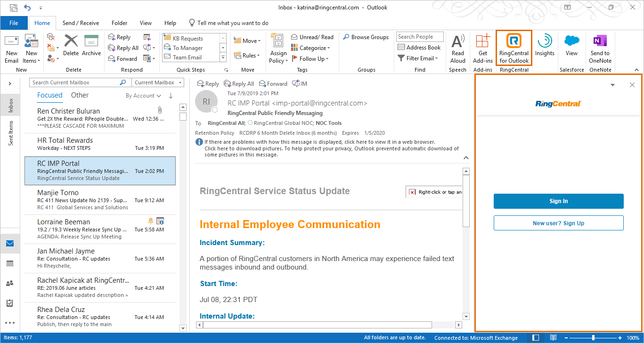Switch to Calendar view in sidebar

pos(10,263)
